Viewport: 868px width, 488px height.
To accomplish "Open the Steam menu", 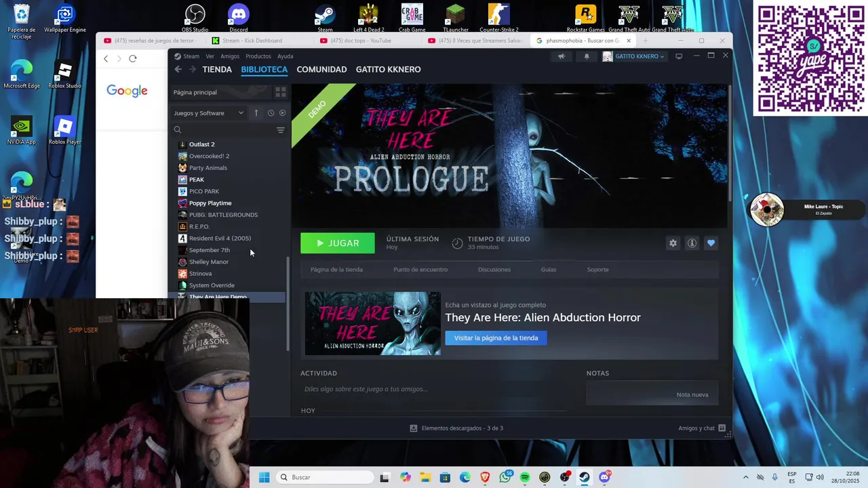I will point(191,56).
